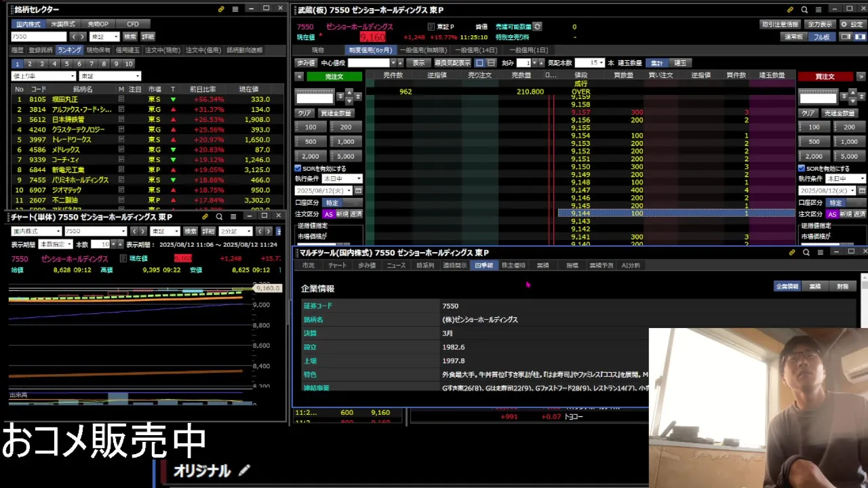
Task: Open menu icon in 銘柄セレクター title bar
Action: (235, 9)
